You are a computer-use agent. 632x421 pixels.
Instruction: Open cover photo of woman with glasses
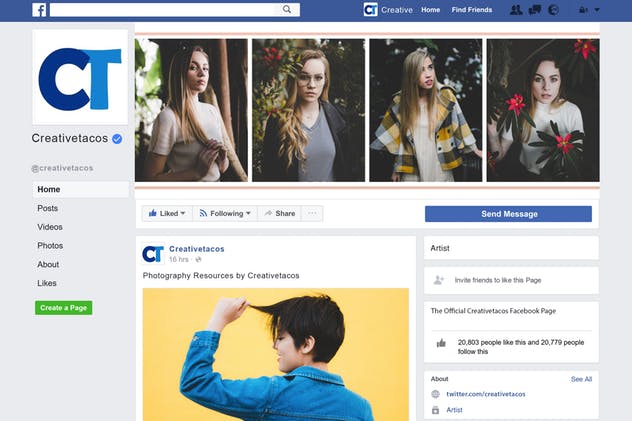coord(308,110)
